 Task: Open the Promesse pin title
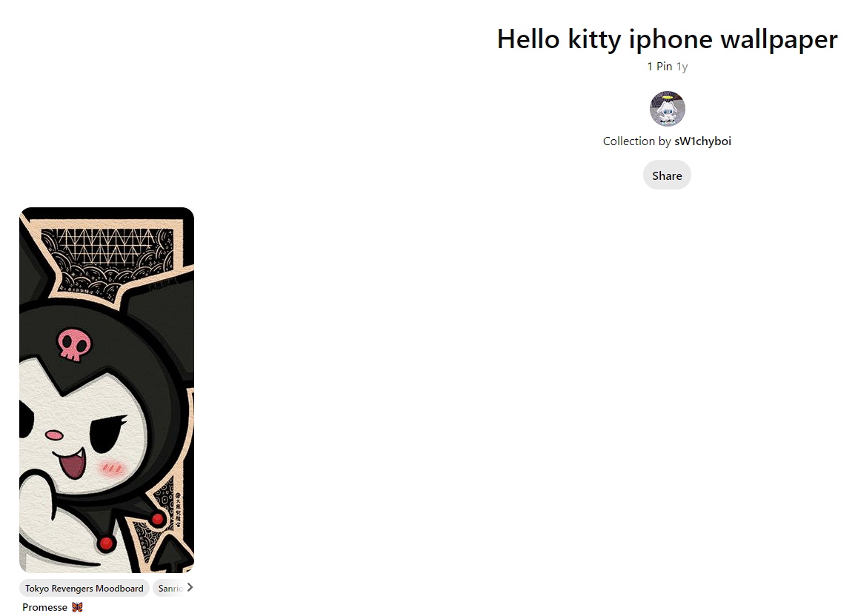(x=45, y=607)
